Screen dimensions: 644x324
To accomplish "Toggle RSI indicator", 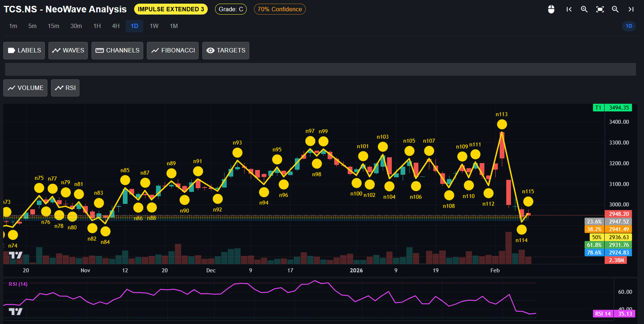I will click(x=65, y=88).
